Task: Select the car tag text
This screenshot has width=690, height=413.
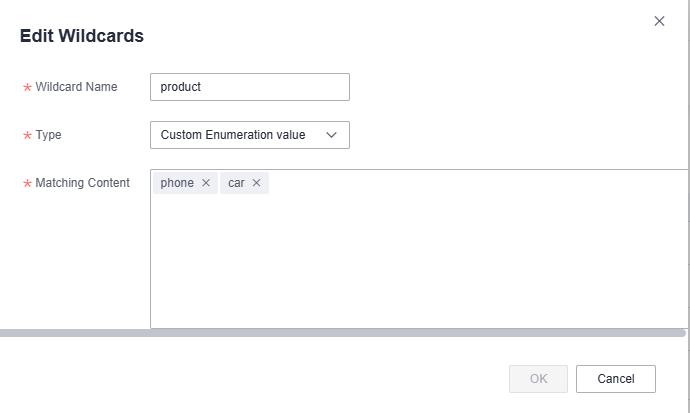Action: (x=236, y=183)
